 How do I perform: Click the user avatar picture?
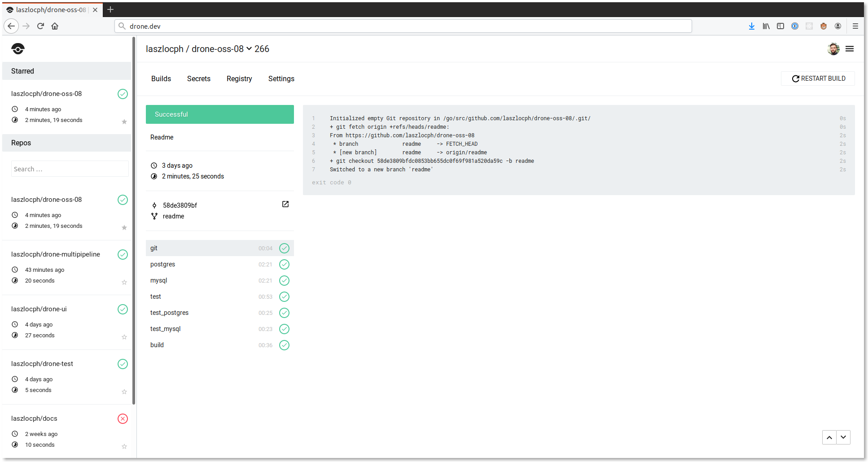click(833, 49)
